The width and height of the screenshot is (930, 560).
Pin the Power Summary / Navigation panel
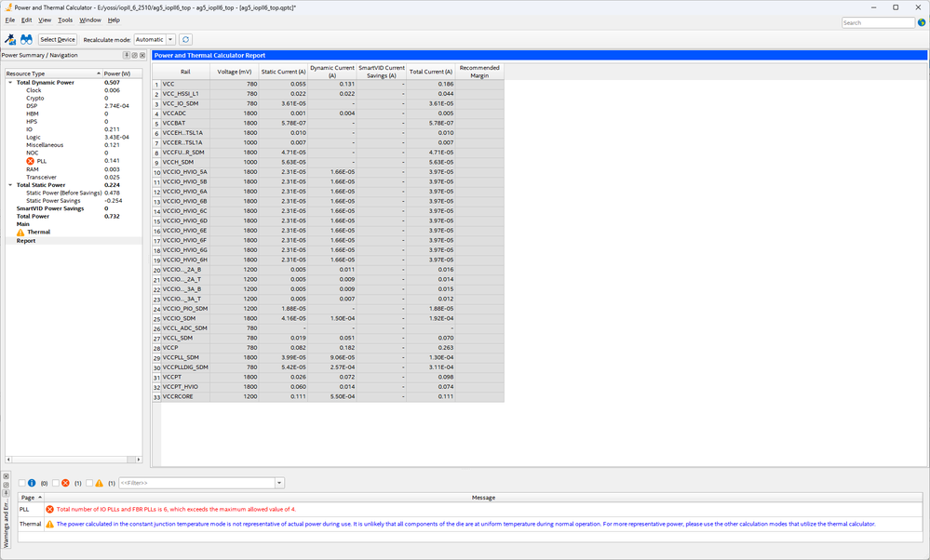(x=127, y=55)
